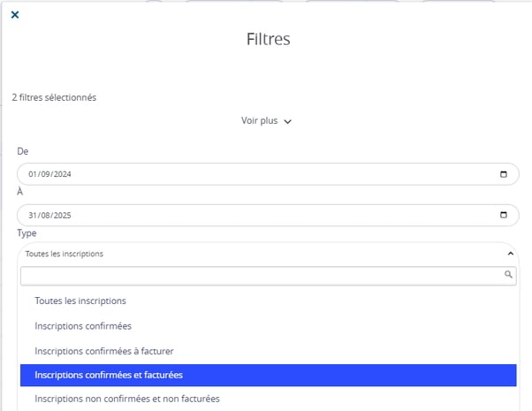Choose Inscriptions non confirmées et non facturées
Screen dimensions: 532x411
[x=126, y=399]
